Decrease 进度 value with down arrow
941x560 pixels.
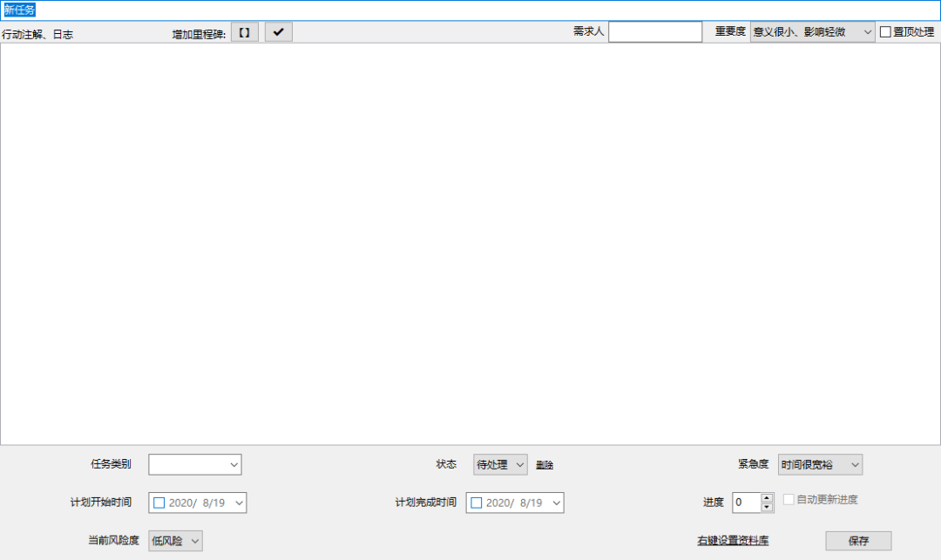tap(767, 507)
